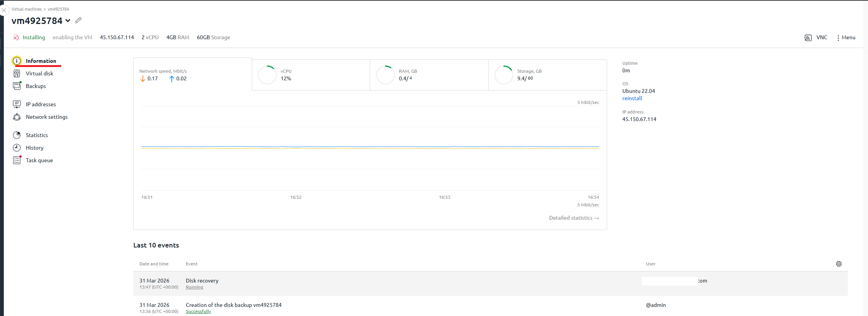Click the Backups sidebar icon
The width and height of the screenshot is (868, 316).
pyautogui.click(x=17, y=86)
